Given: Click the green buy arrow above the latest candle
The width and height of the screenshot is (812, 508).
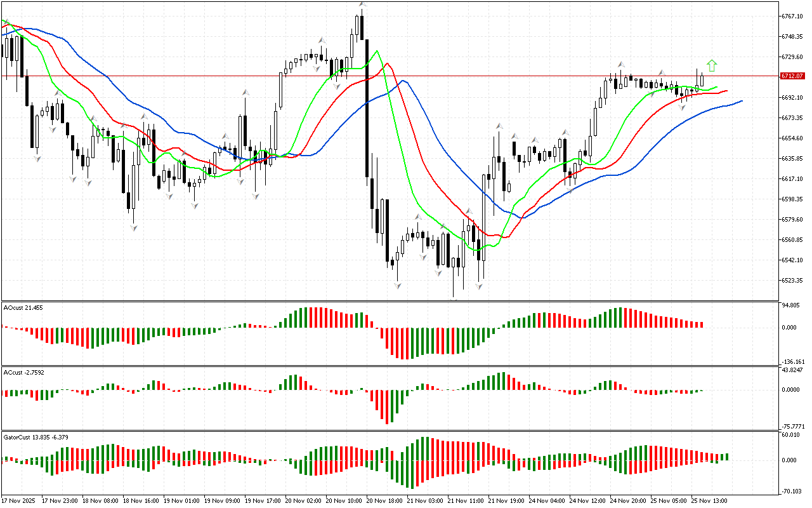Looking at the screenshot, I should point(712,65).
